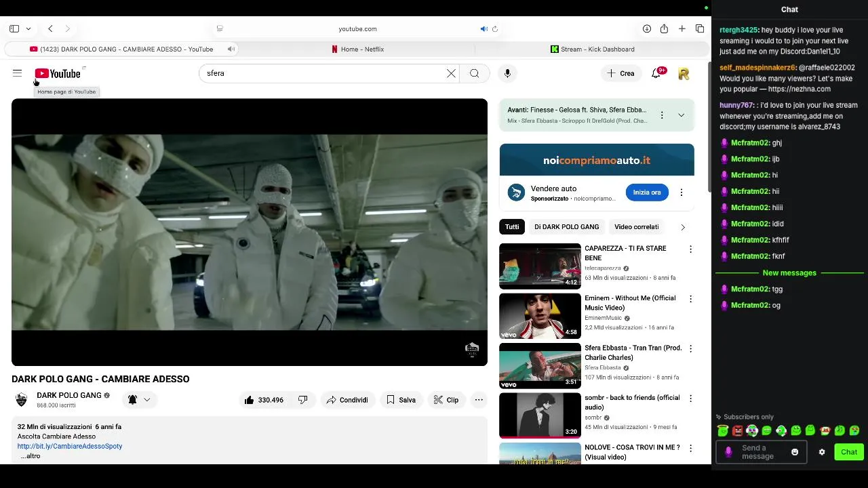Switch to Stream - Kick Dashboard tab
Image resolution: width=868 pixels, height=488 pixels.
pyautogui.click(x=593, y=49)
